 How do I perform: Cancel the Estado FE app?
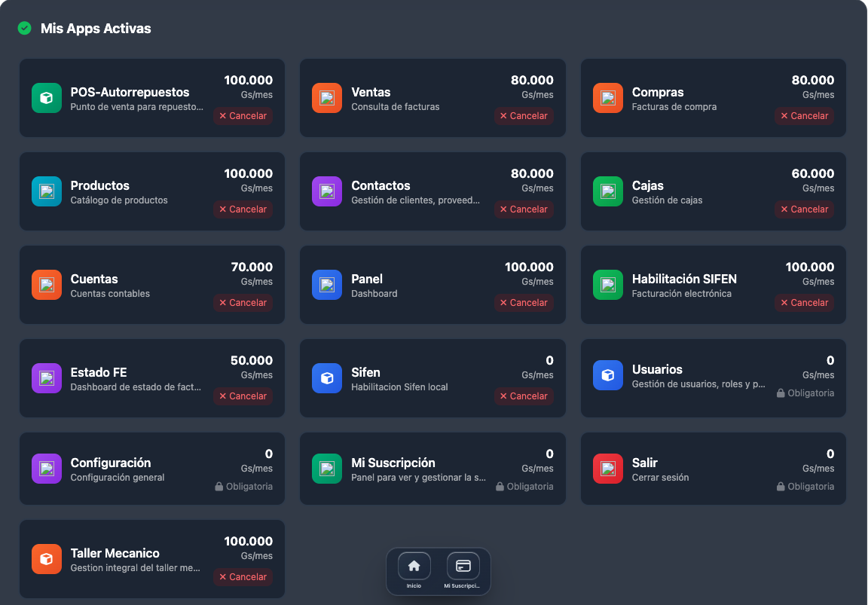(243, 396)
